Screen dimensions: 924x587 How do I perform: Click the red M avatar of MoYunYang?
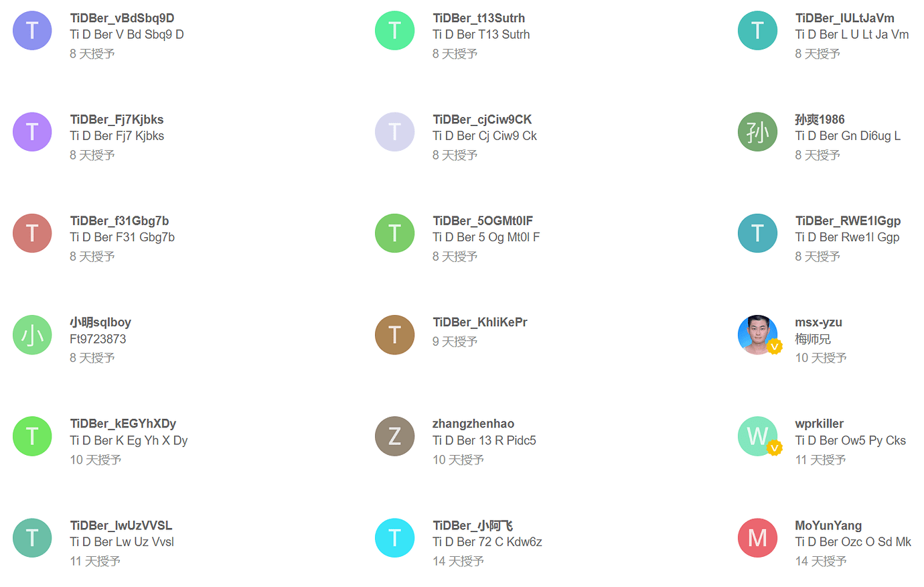(757, 538)
